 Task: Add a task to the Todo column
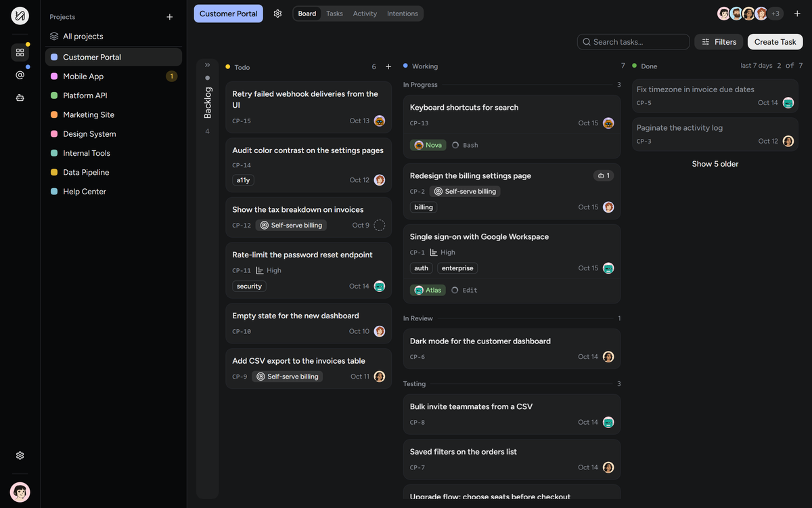pos(388,67)
